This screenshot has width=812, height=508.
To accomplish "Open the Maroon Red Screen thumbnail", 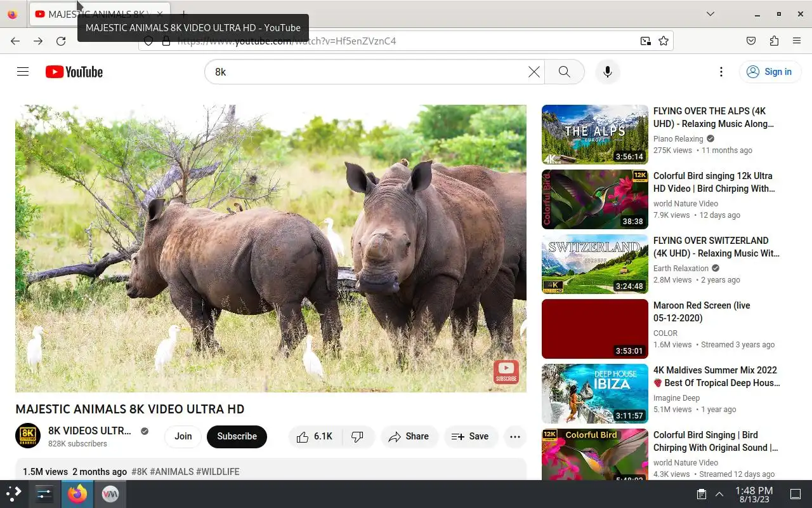I will point(595,329).
